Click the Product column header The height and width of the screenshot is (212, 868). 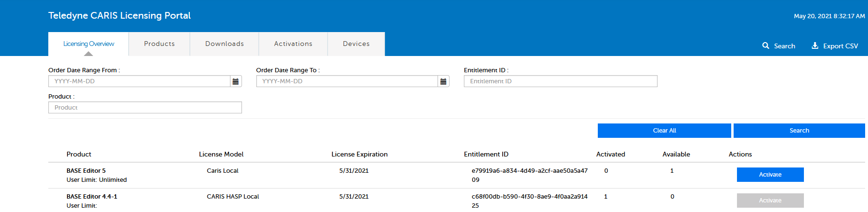point(79,154)
